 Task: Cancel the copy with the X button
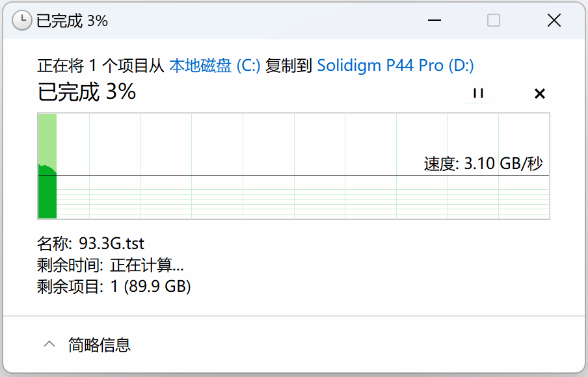[539, 94]
